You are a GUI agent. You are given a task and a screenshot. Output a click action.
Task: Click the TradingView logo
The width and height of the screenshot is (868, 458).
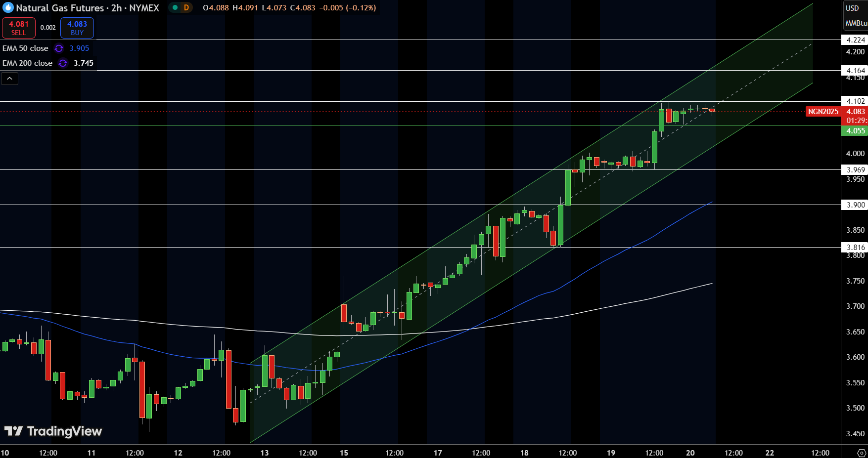[53, 431]
